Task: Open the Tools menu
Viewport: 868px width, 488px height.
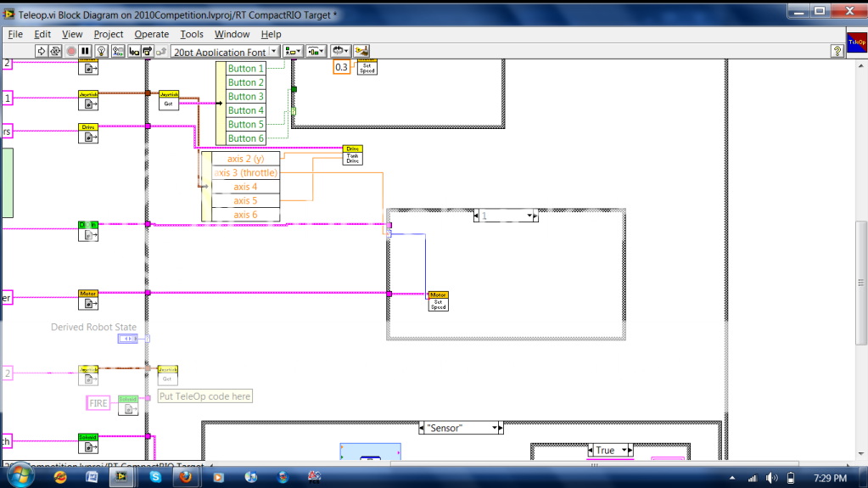Action: 192,34
